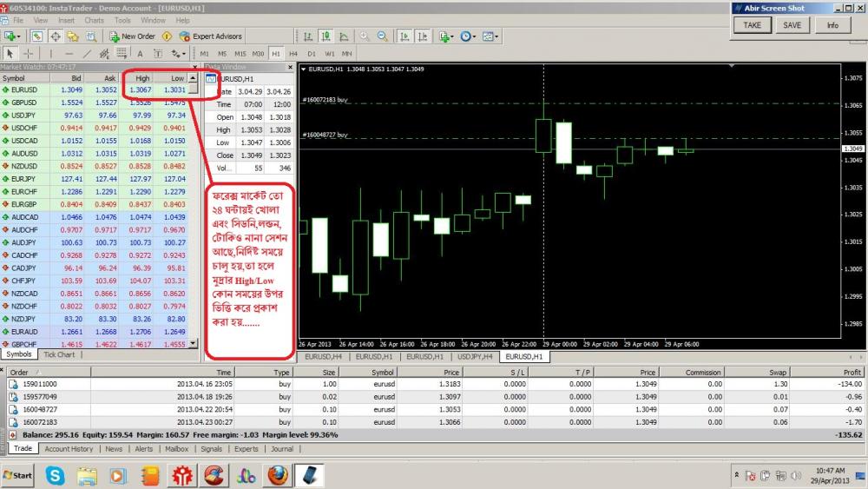
Task: Click the volume speaker tray icon
Action: pyautogui.click(x=796, y=476)
